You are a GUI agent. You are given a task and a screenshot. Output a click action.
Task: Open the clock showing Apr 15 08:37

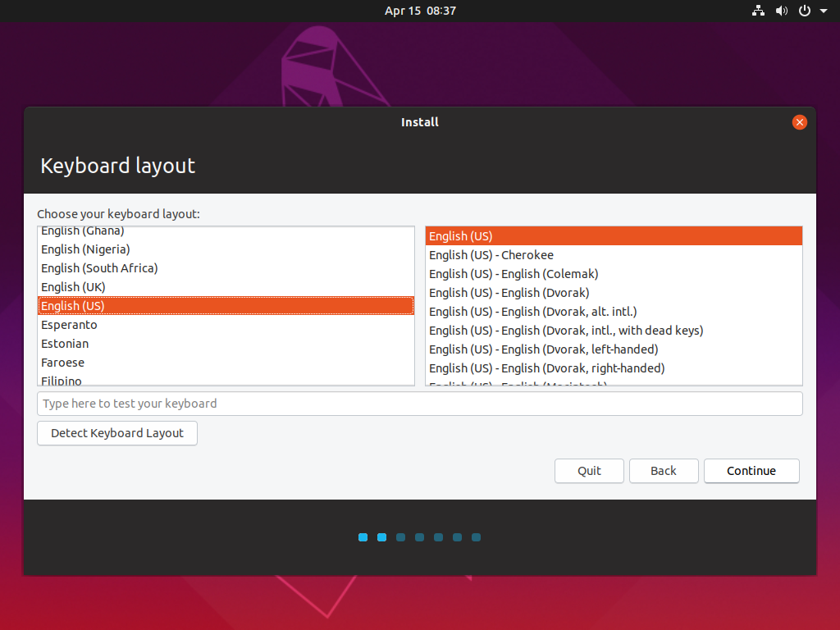pyautogui.click(x=420, y=11)
